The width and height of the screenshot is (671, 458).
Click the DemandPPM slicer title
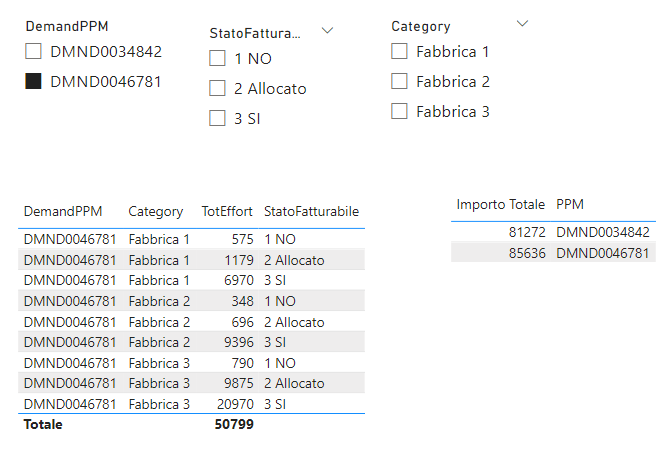[67, 26]
